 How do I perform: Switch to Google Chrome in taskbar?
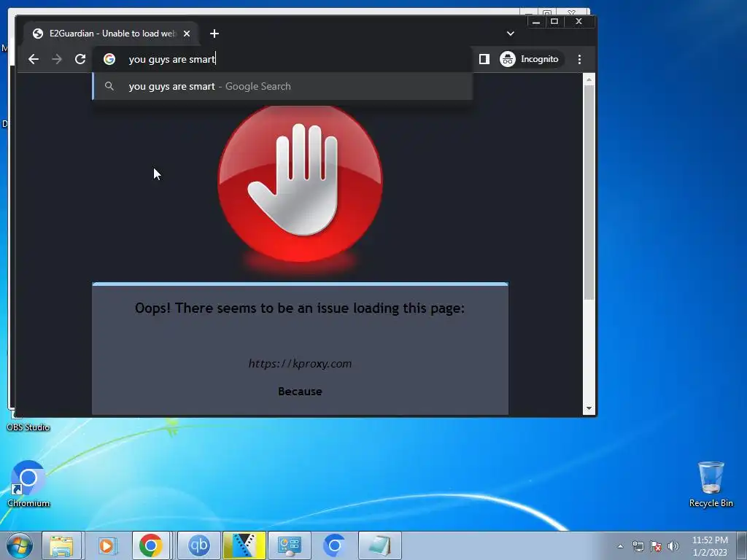click(x=151, y=545)
